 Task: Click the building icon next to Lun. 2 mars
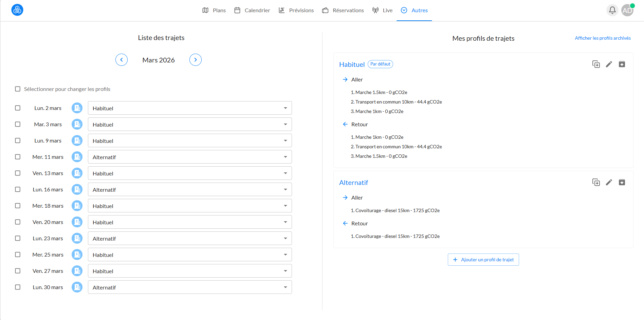[77, 108]
